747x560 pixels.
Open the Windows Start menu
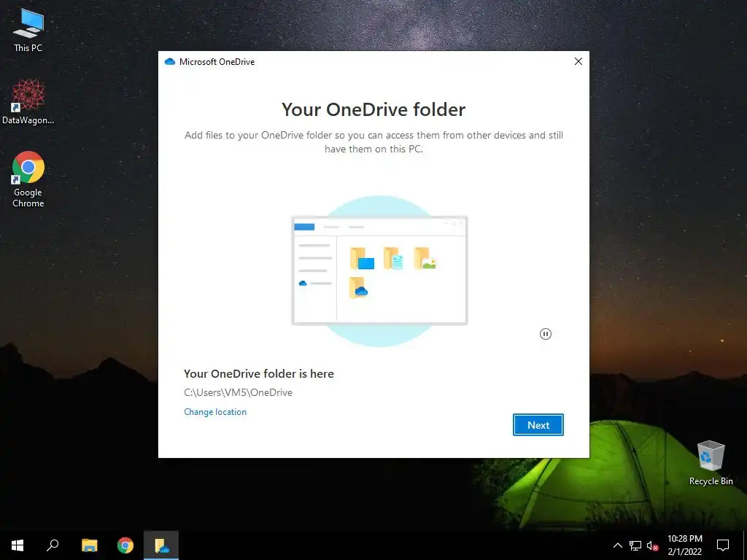click(18, 545)
